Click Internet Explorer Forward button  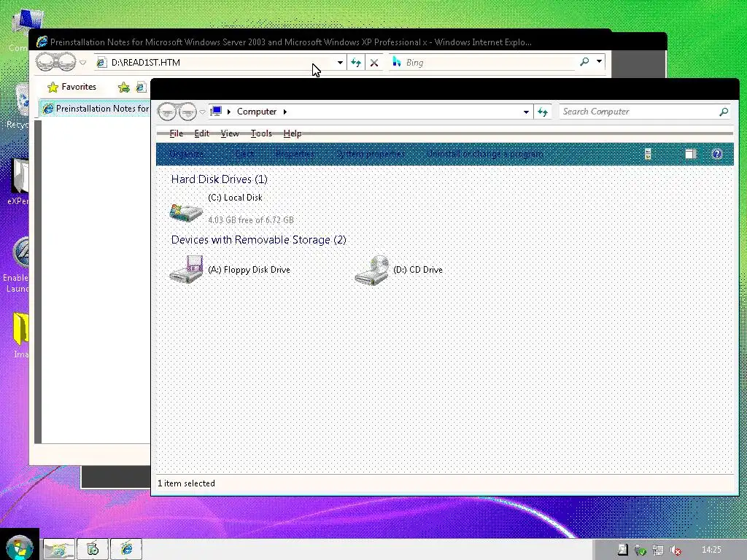(x=66, y=62)
